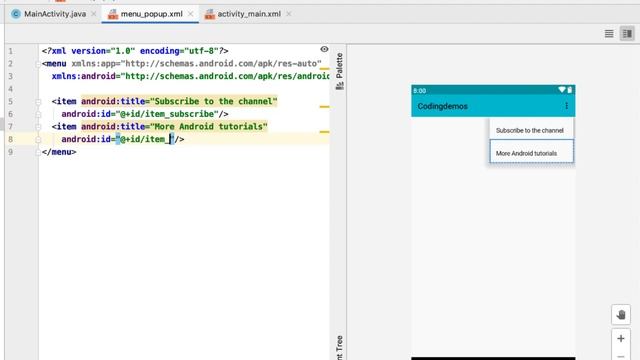
Task: Click the warning marker beside line 2
Action: (x=324, y=69)
